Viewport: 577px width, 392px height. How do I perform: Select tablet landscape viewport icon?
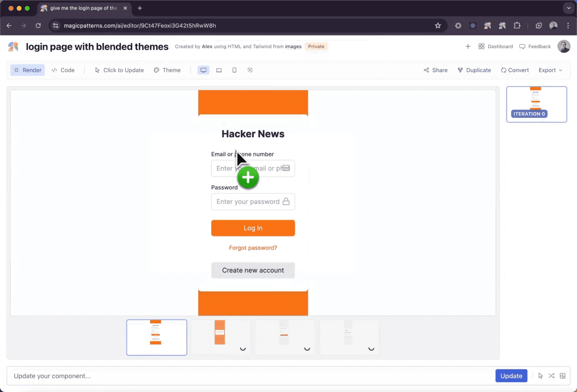coord(219,70)
